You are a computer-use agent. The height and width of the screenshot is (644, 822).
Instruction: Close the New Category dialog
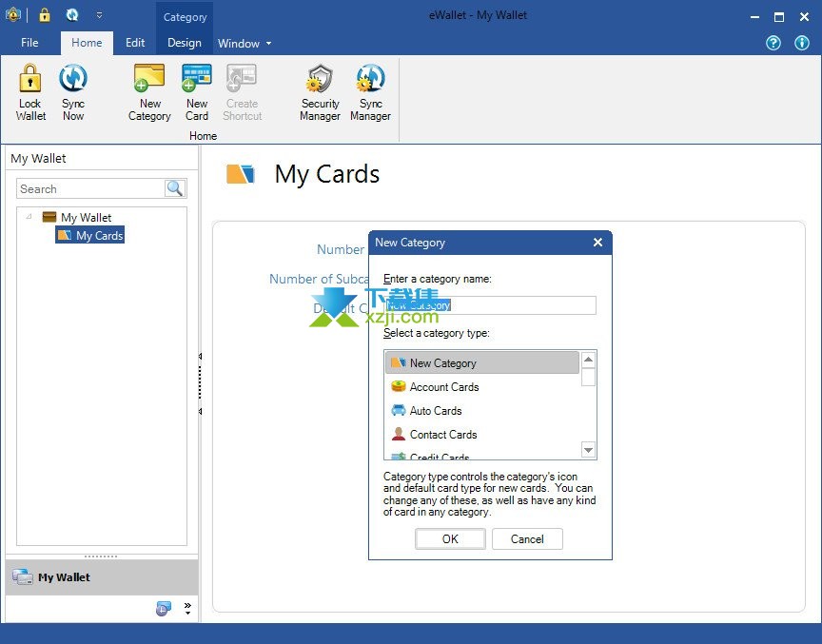pyautogui.click(x=597, y=242)
